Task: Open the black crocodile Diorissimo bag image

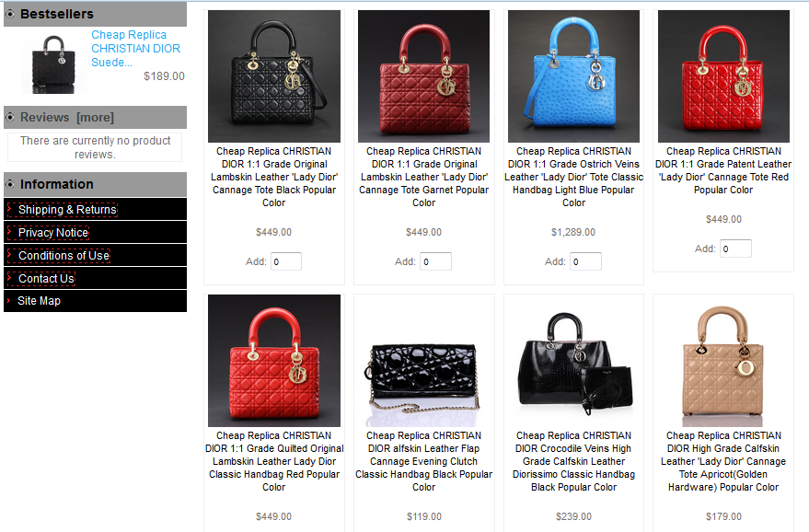Action: click(x=573, y=361)
